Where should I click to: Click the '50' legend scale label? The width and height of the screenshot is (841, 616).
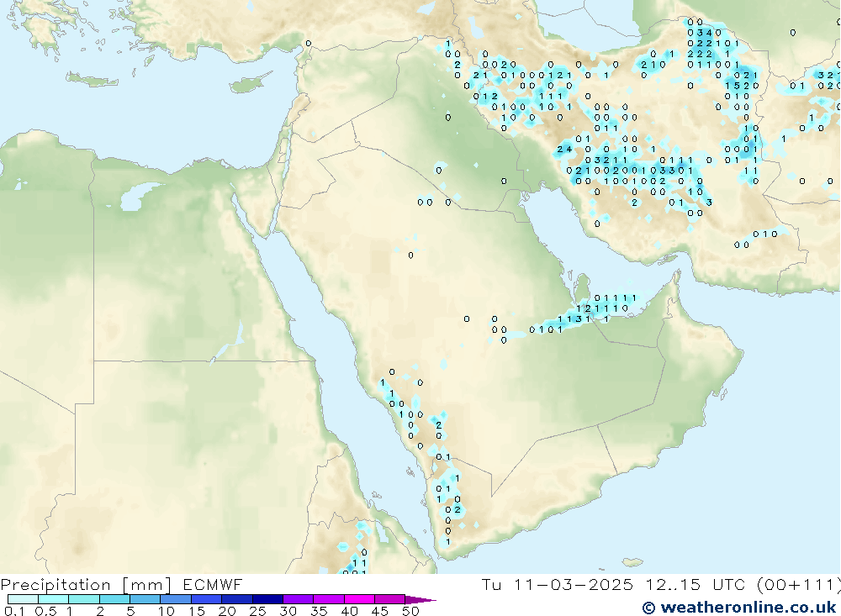(x=410, y=611)
